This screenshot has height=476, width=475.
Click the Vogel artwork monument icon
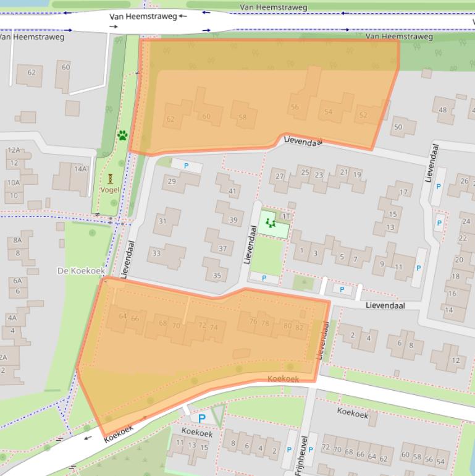(x=110, y=179)
